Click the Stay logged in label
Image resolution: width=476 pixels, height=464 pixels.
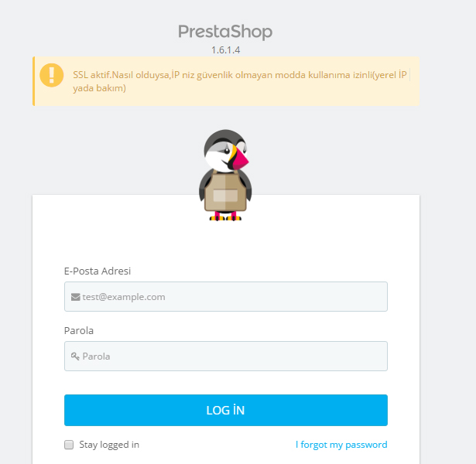pos(109,445)
